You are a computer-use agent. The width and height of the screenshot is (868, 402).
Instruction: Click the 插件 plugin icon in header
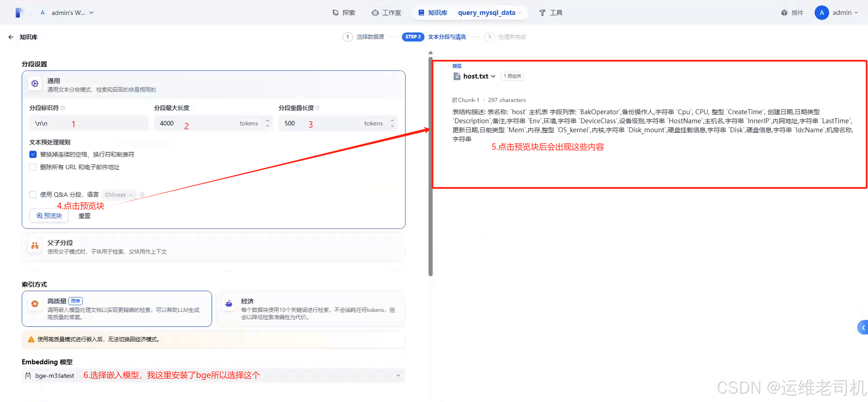tap(784, 13)
